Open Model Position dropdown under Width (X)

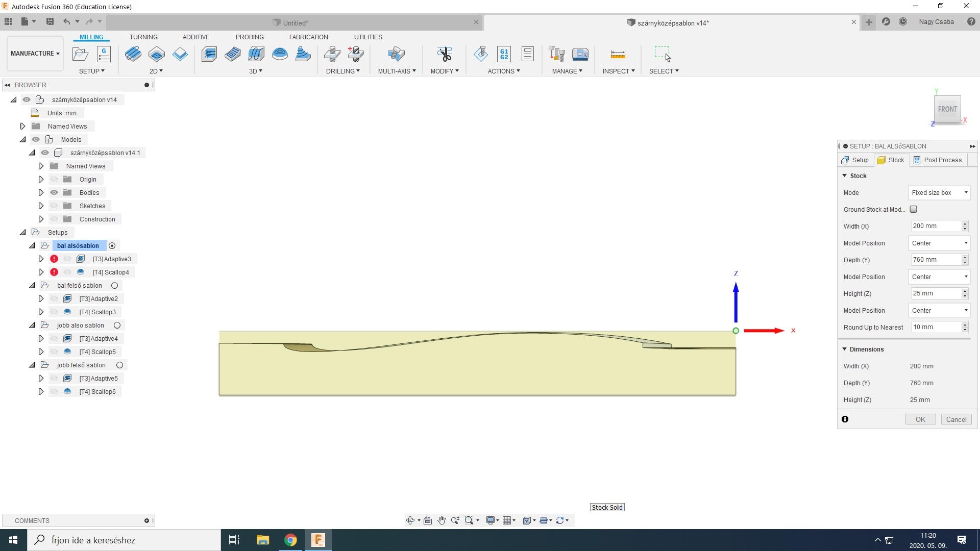tap(939, 243)
